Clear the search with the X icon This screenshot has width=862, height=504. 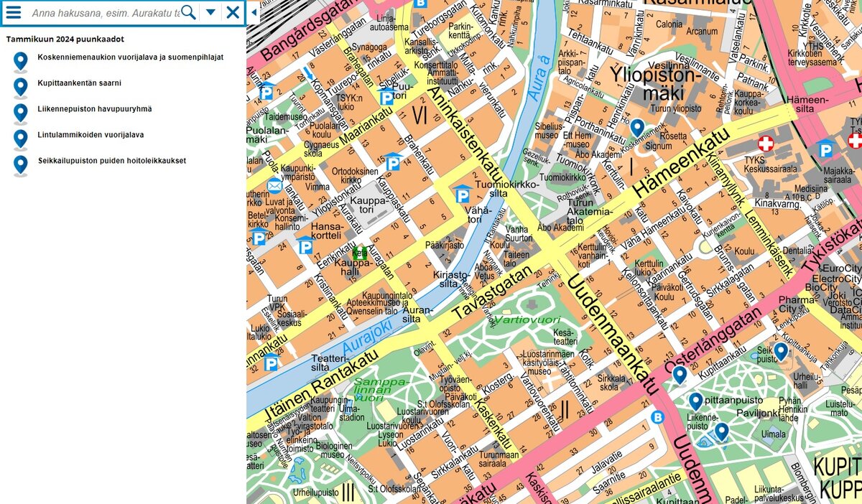click(233, 12)
